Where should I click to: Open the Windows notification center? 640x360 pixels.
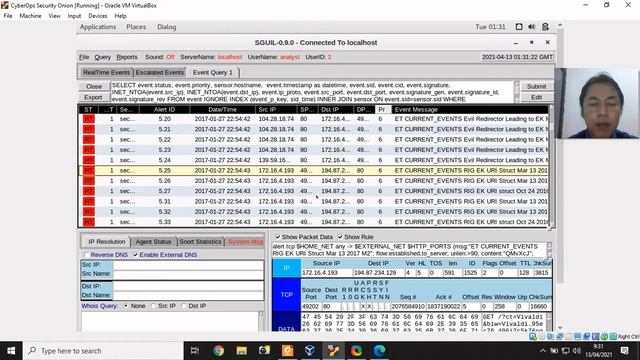(x=624, y=351)
